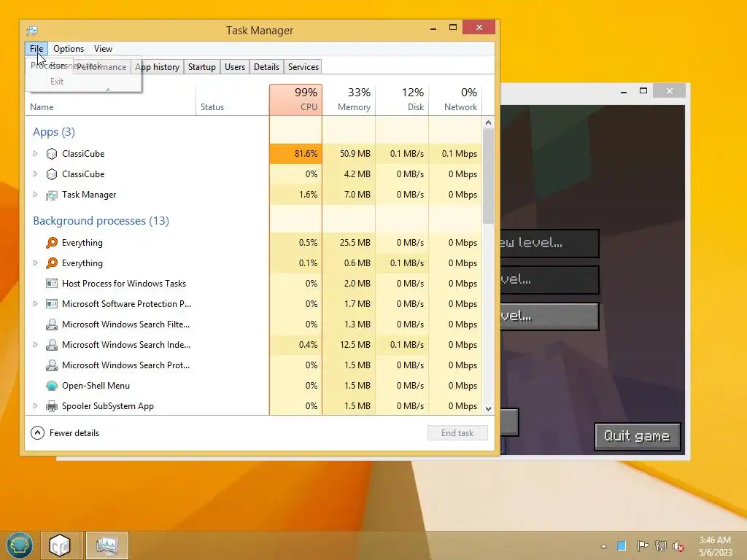Click the taskbar clock showing 3:46 AM
Screen dimensions: 747x560
[715, 545]
